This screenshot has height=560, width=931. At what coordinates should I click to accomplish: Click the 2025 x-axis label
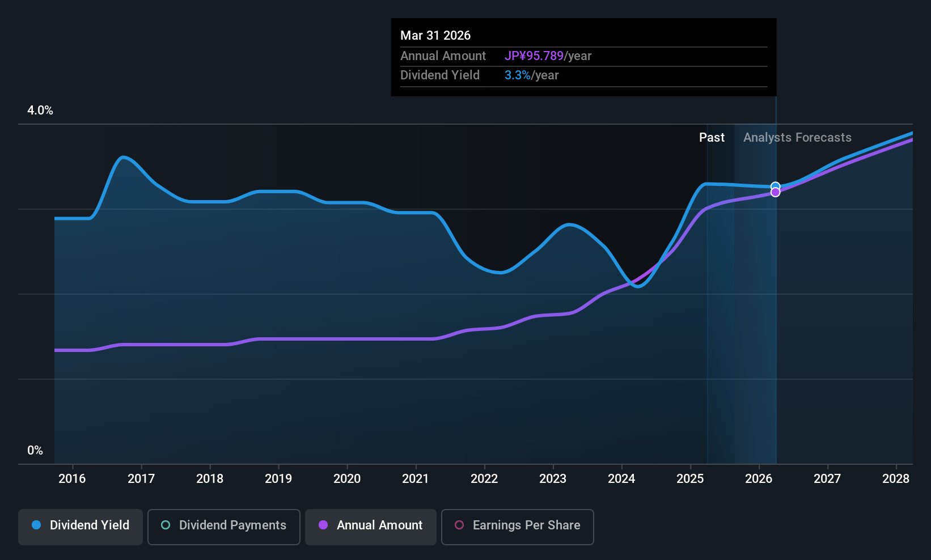point(690,479)
